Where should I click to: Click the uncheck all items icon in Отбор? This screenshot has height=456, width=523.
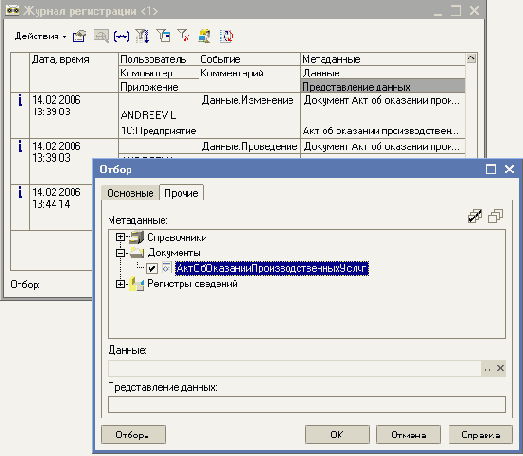(495, 216)
